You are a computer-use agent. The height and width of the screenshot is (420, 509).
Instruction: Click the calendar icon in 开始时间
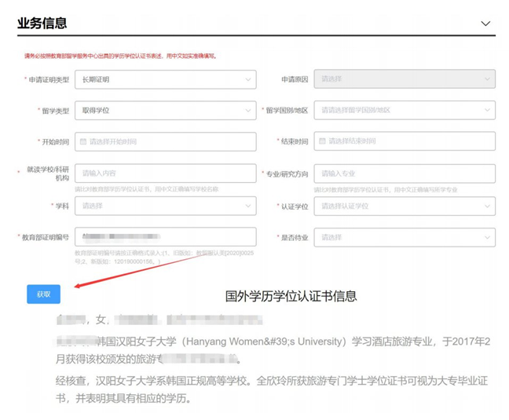[x=83, y=141]
